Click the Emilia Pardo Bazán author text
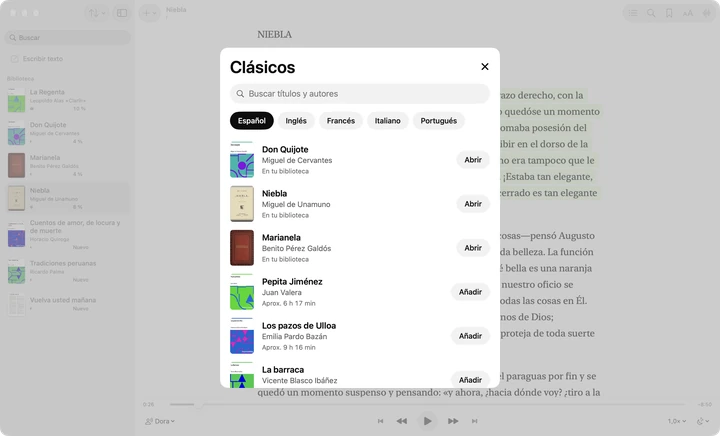The width and height of the screenshot is (720, 436). (294, 336)
